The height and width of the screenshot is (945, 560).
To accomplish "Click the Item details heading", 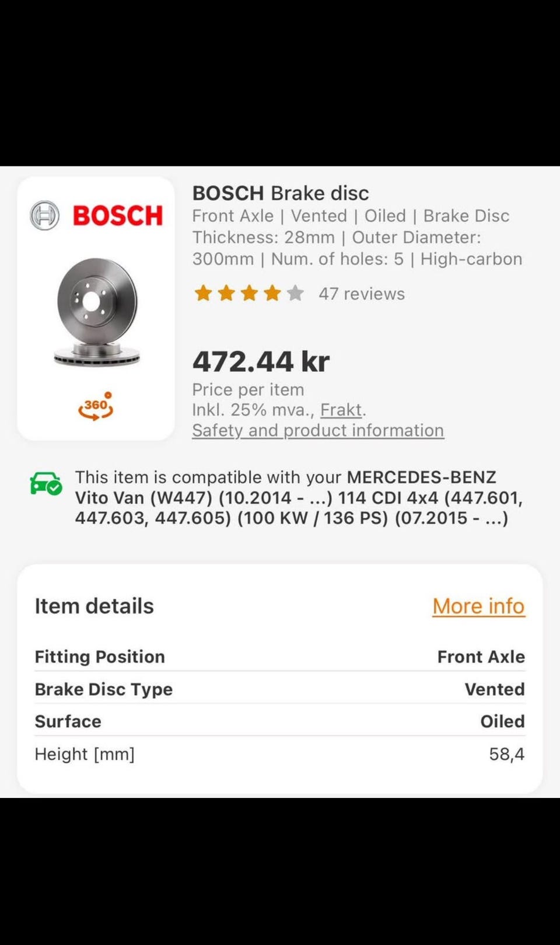I will click(x=94, y=606).
